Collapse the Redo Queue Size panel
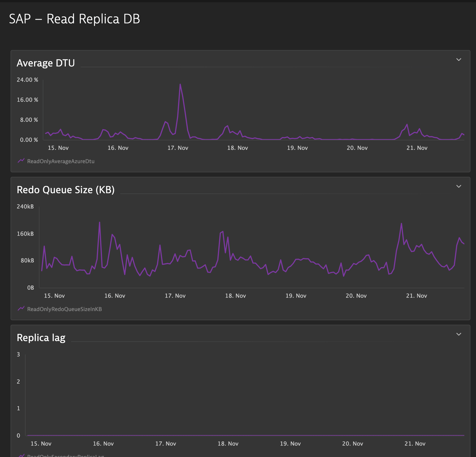Image resolution: width=476 pixels, height=457 pixels. tap(459, 186)
